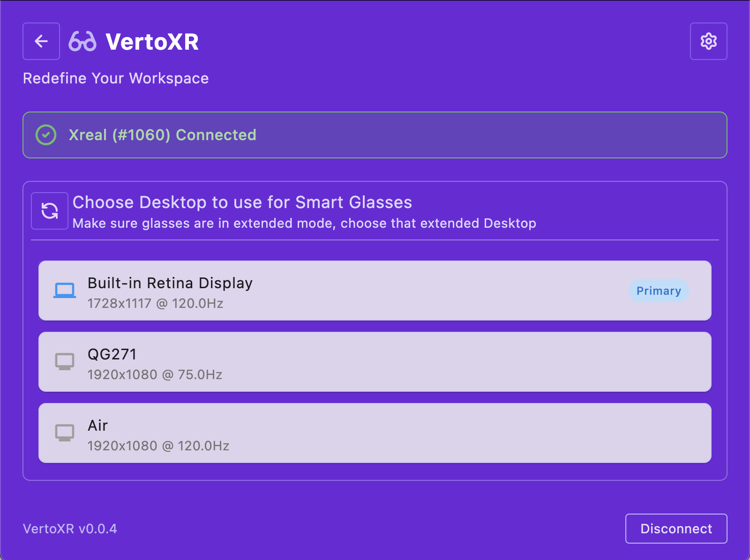Screen dimensions: 750x560
Task: Open settings via the gear icon
Action: click(708, 41)
